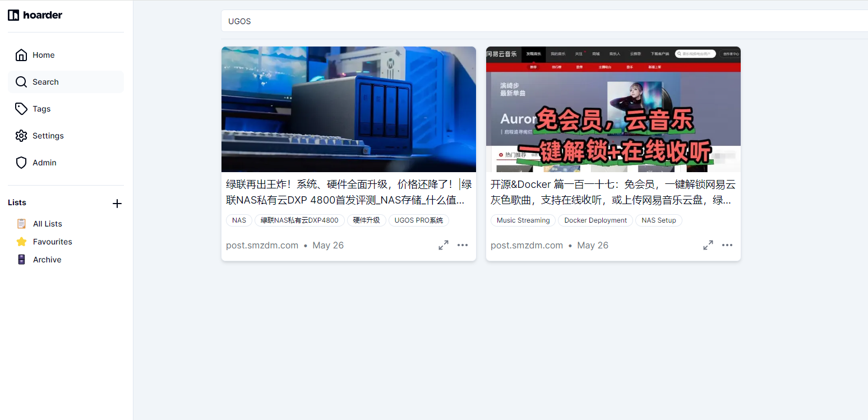868x420 pixels.
Task: Select the Docker Deployment tag
Action: pos(595,220)
